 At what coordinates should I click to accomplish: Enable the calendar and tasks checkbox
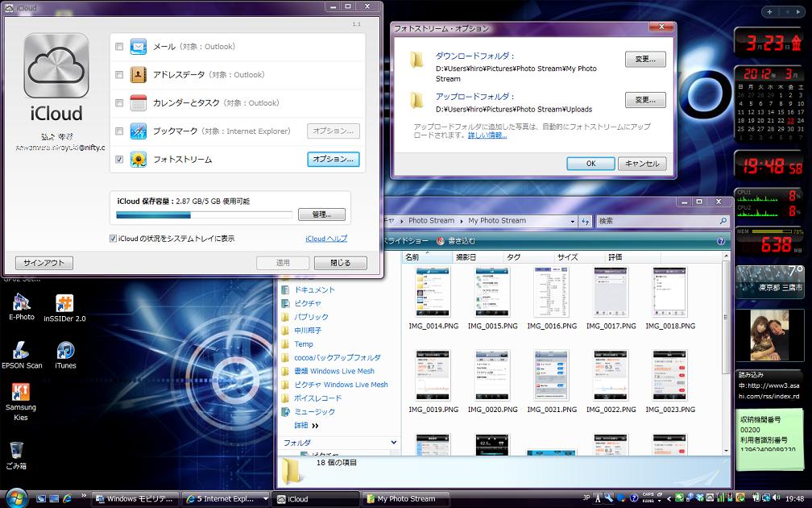point(119,102)
